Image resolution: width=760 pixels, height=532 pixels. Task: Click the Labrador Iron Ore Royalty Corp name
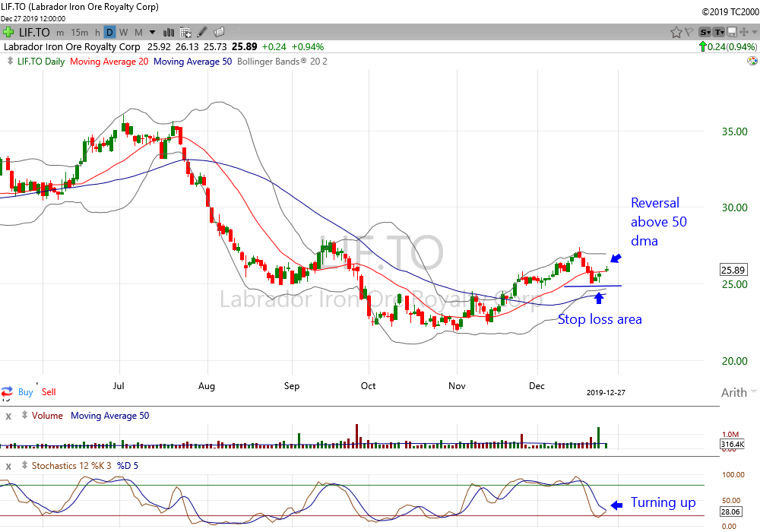click(x=71, y=46)
